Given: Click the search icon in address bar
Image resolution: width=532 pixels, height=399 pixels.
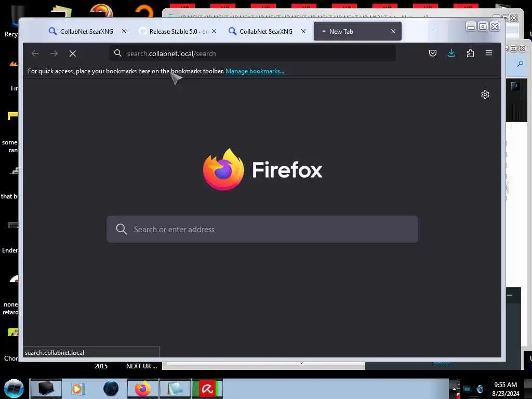Looking at the screenshot, I should [x=118, y=53].
